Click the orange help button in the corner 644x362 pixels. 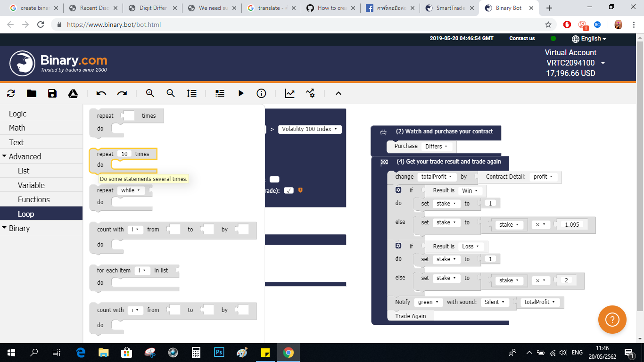click(612, 320)
